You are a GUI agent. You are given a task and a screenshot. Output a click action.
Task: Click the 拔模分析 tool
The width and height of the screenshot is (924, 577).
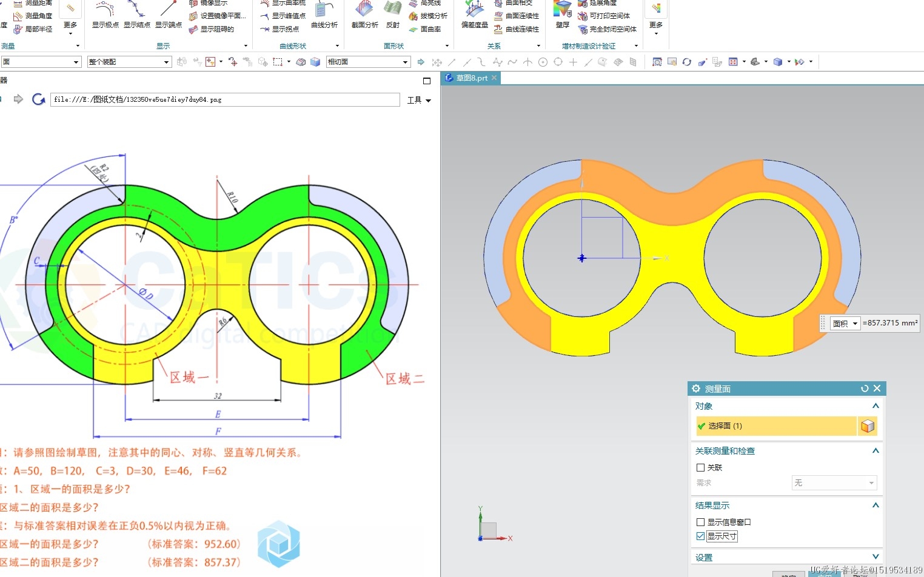pos(428,16)
